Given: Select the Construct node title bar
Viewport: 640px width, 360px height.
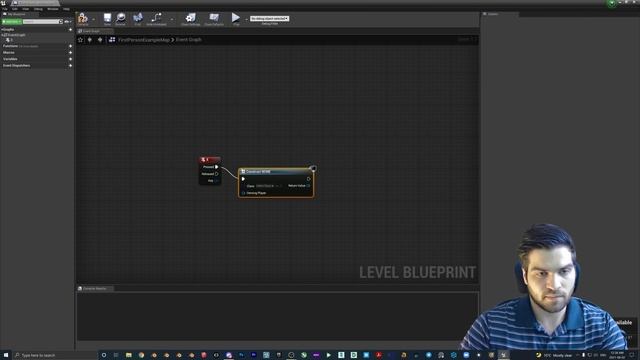Looking at the screenshot, I should 276,172.
